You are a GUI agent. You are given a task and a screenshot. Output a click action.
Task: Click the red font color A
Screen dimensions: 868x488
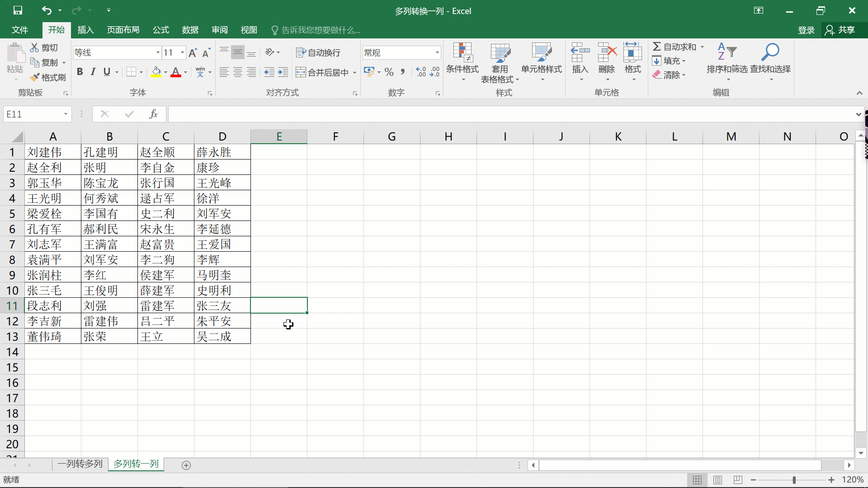point(176,72)
